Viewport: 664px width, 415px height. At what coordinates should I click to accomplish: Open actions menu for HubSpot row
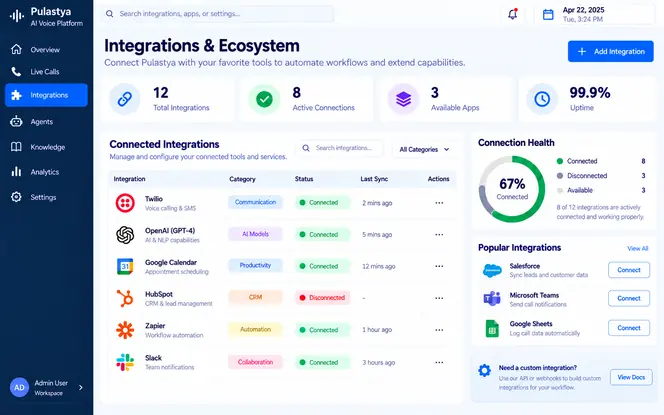coord(439,298)
